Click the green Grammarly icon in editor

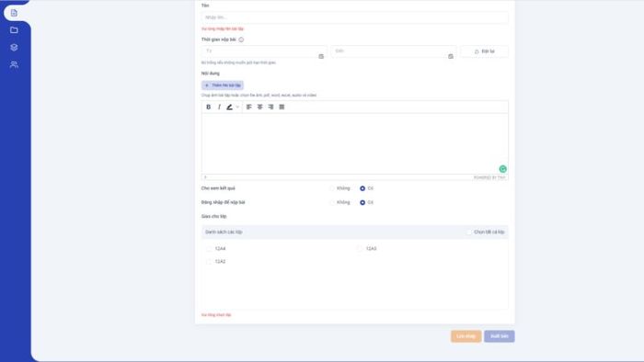[502, 169]
